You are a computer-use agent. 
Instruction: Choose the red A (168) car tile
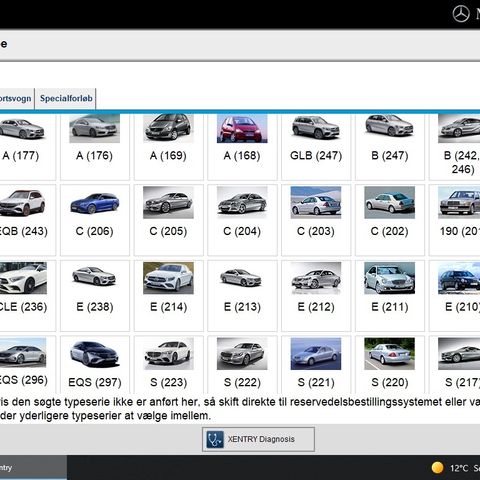point(242,147)
